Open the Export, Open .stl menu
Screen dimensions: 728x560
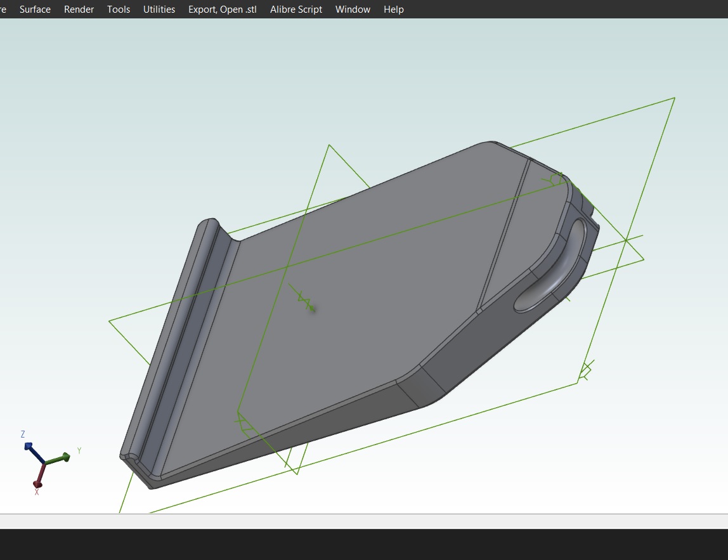222,10
